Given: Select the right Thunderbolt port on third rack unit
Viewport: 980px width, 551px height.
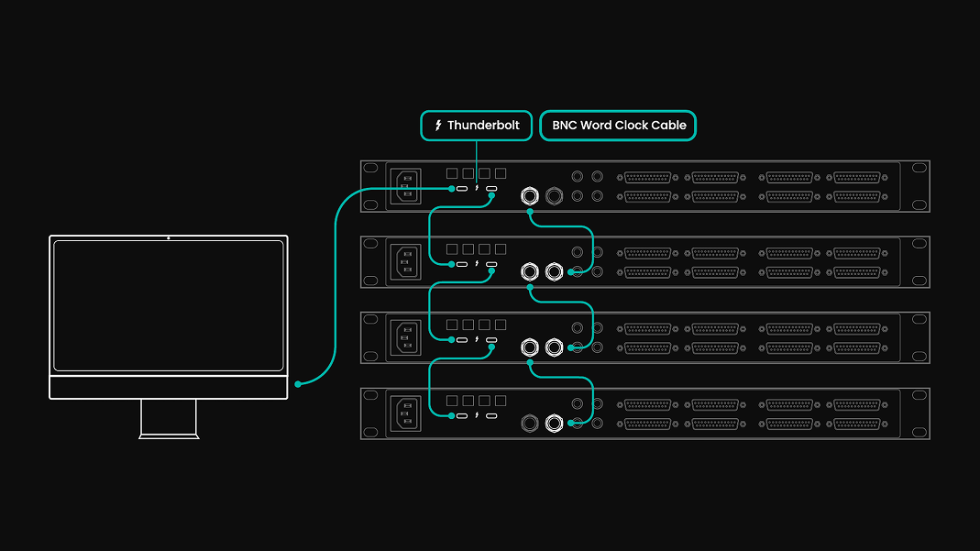Looking at the screenshot, I should pyautogui.click(x=492, y=340).
